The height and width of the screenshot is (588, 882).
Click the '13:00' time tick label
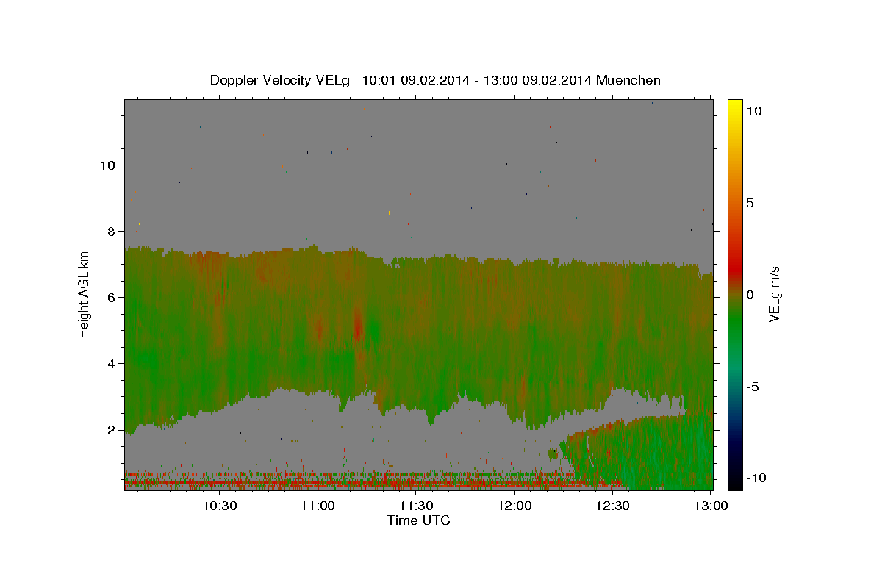(711, 506)
